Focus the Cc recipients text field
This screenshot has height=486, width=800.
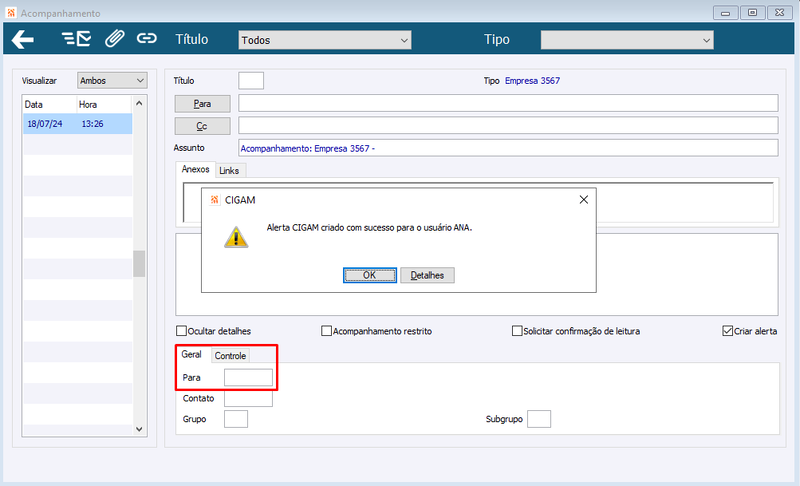point(508,125)
